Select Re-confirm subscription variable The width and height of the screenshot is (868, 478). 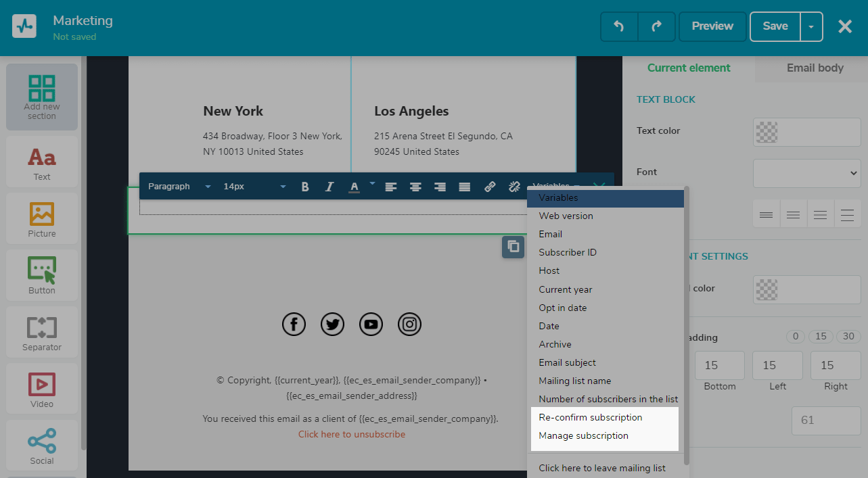pos(591,417)
